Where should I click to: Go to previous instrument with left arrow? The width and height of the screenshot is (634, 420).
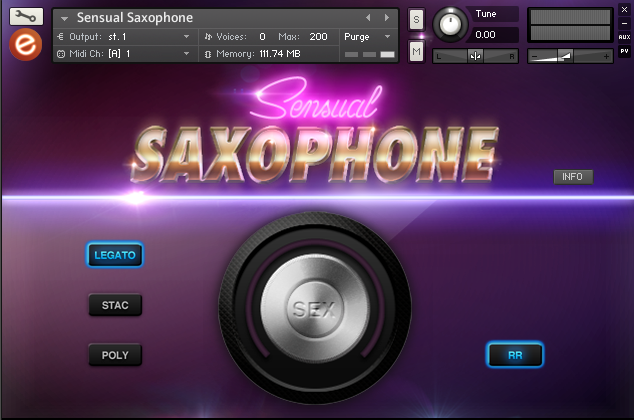tap(368, 18)
